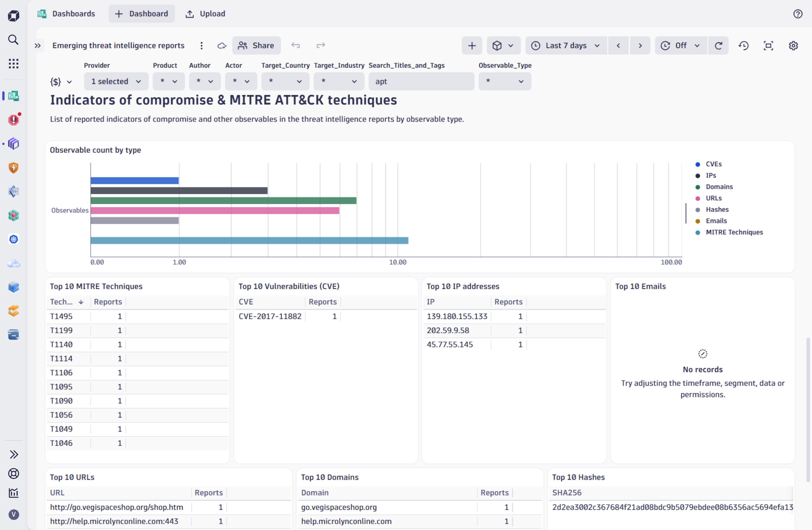Open the Target_Industry filter dropdown
The height and width of the screenshot is (530, 812).
[339, 81]
